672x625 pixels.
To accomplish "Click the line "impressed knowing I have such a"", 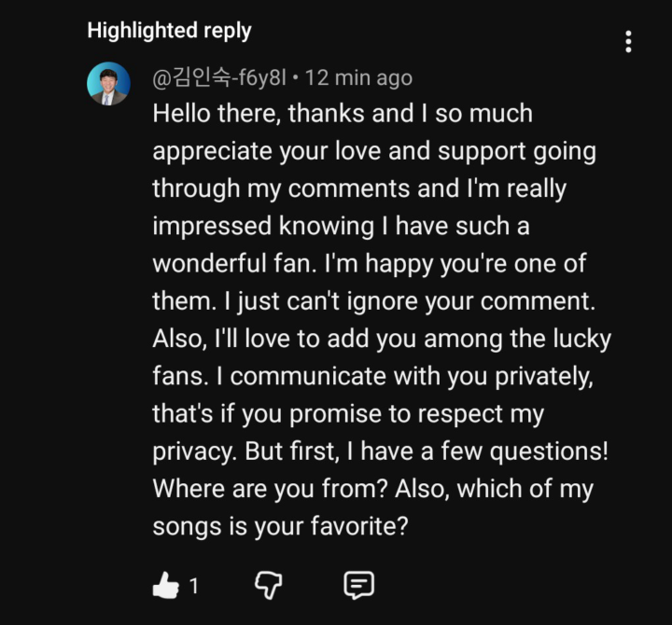I will coord(341,226).
